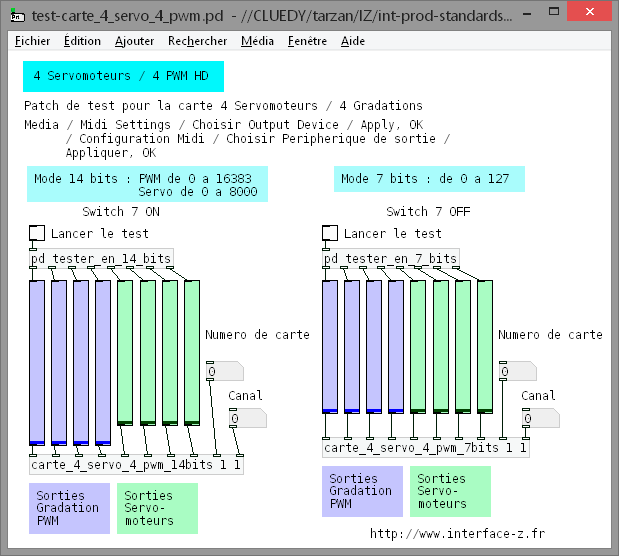Toggle the 14 bits Lancer le test checkbox

tap(37, 233)
